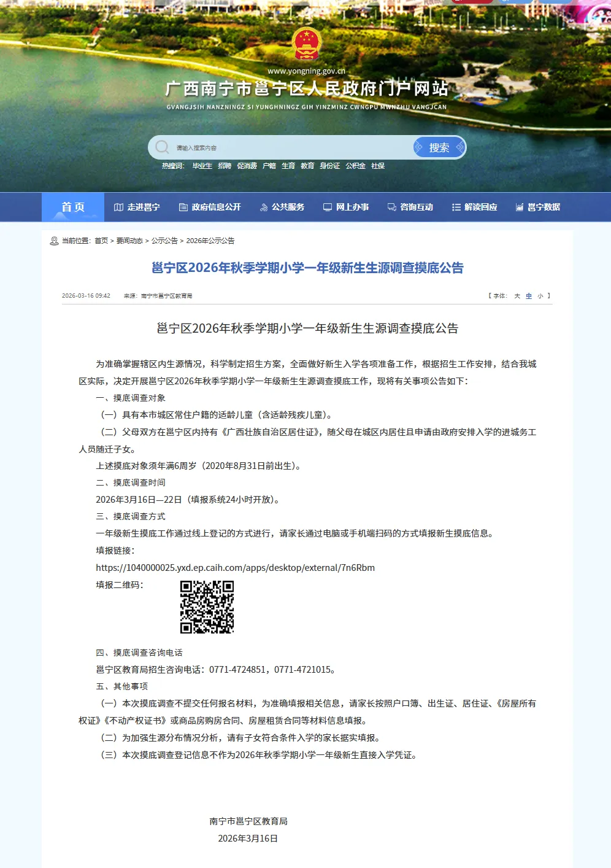The image size is (611, 868).
Task: Click source text 南宁市邕宁区教育局 under title
Action: (167, 296)
